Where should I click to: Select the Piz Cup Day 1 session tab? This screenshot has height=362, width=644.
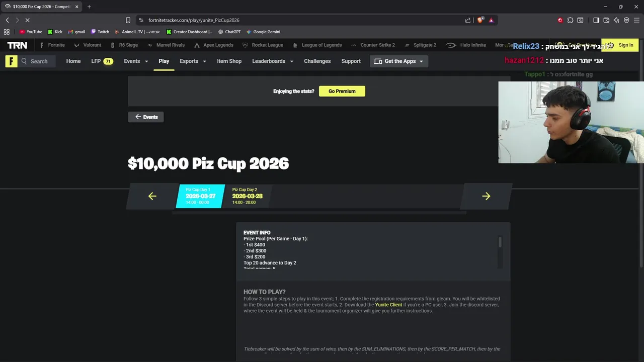200,196
